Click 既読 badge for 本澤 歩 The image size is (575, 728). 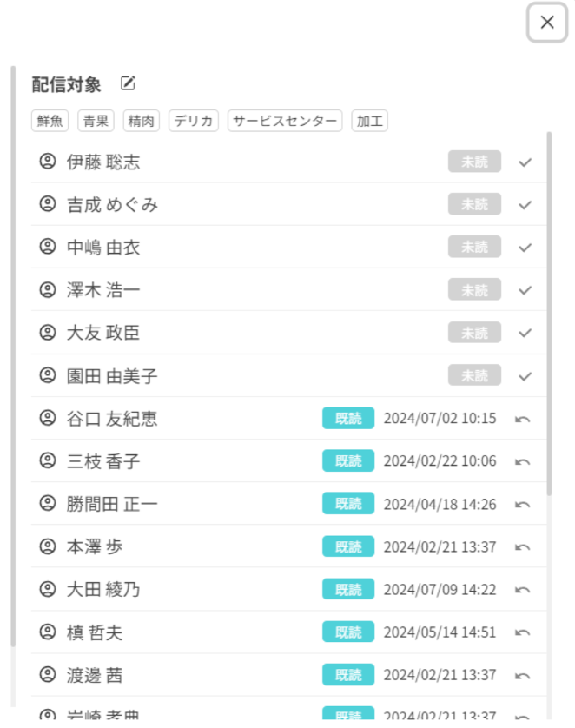pos(348,547)
